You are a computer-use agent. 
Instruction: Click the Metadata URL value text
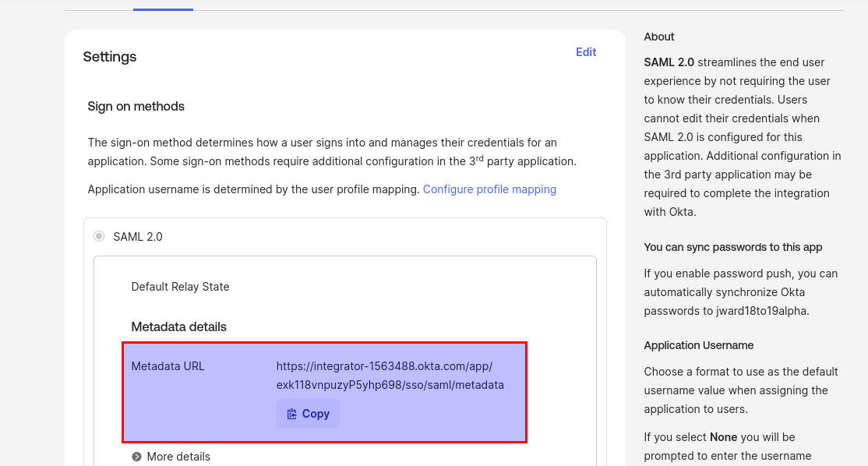390,375
